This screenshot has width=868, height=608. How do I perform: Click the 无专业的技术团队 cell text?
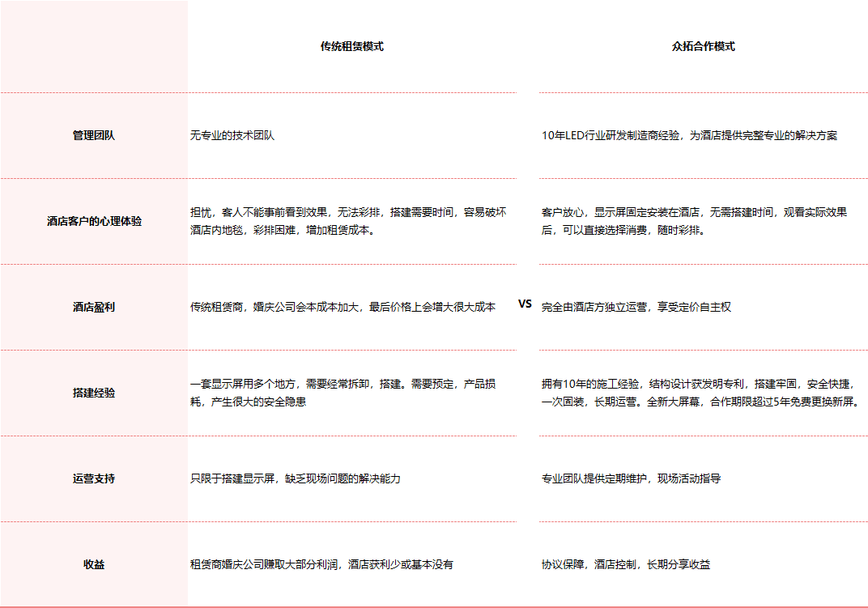(x=232, y=136)
